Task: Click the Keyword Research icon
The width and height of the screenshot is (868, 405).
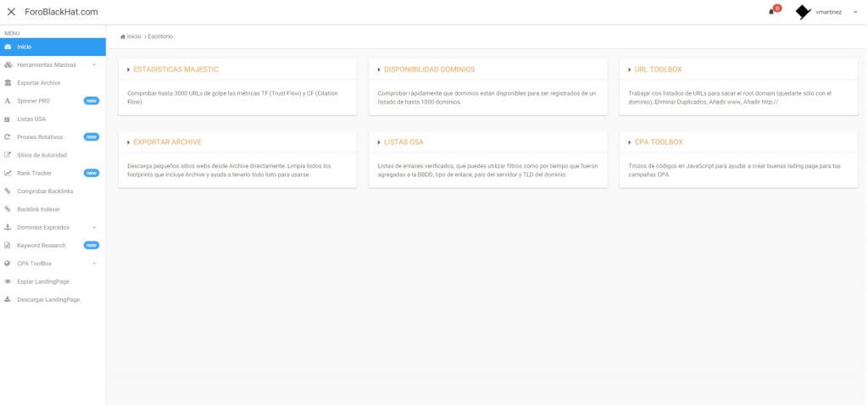Action: pyautogui.click(x=8, y=245)
